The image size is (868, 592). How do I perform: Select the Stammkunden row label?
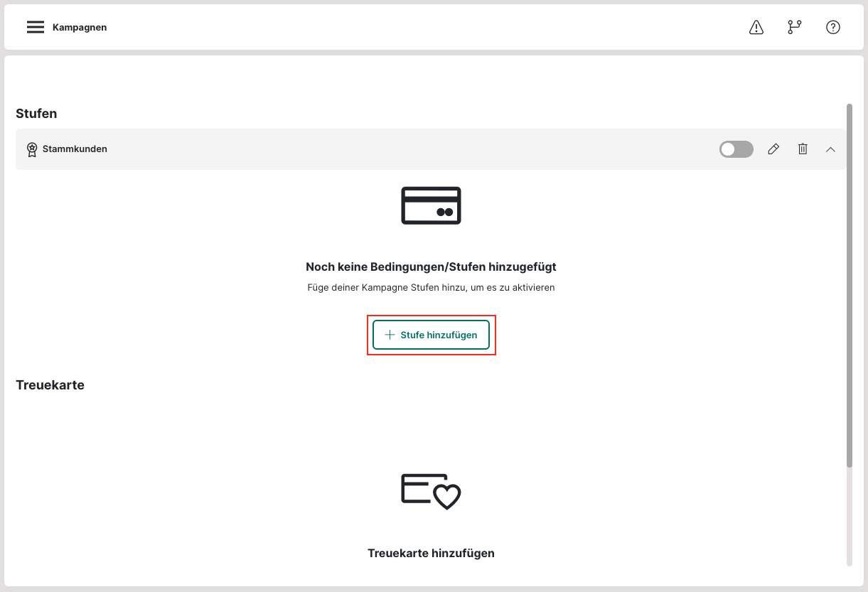click(75, 149)
